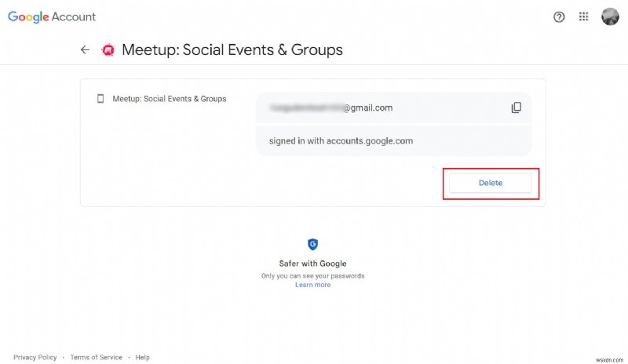This screenshot has width=628, height=364.
Task: Go back with the left arrow
Action: [85, 49]
